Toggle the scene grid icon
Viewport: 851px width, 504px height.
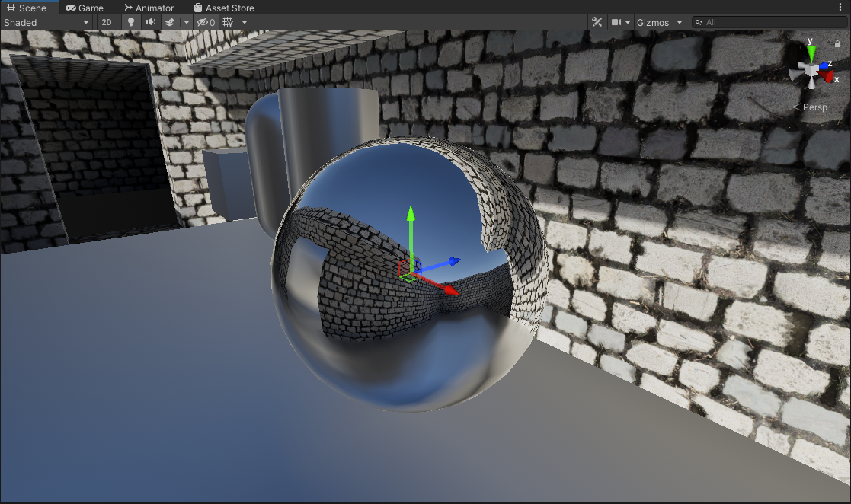click(x=227, y=22)
